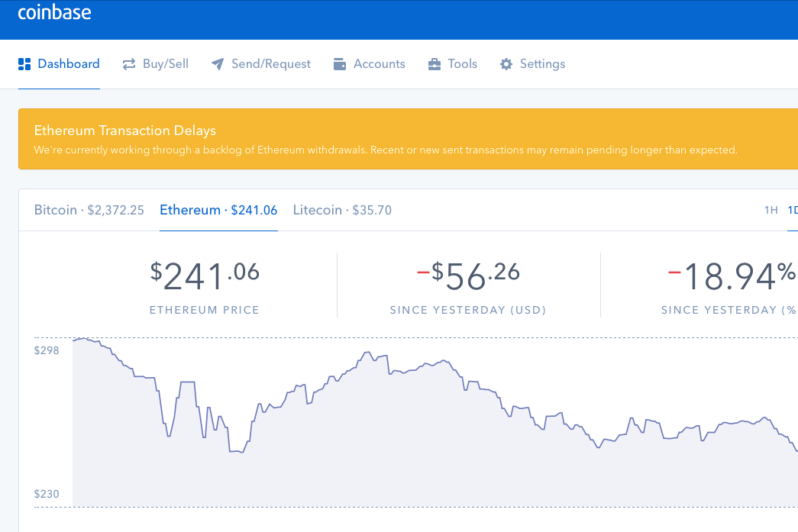Open the Dashboard tab
798x532 pixels.
click(x=59, y=64)
